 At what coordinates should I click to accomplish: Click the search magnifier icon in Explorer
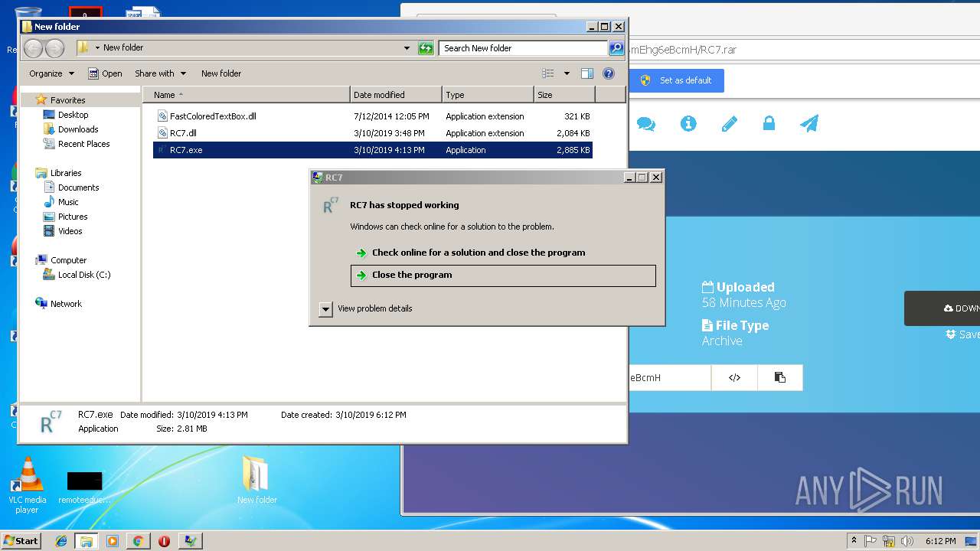(x=616, y=48)
